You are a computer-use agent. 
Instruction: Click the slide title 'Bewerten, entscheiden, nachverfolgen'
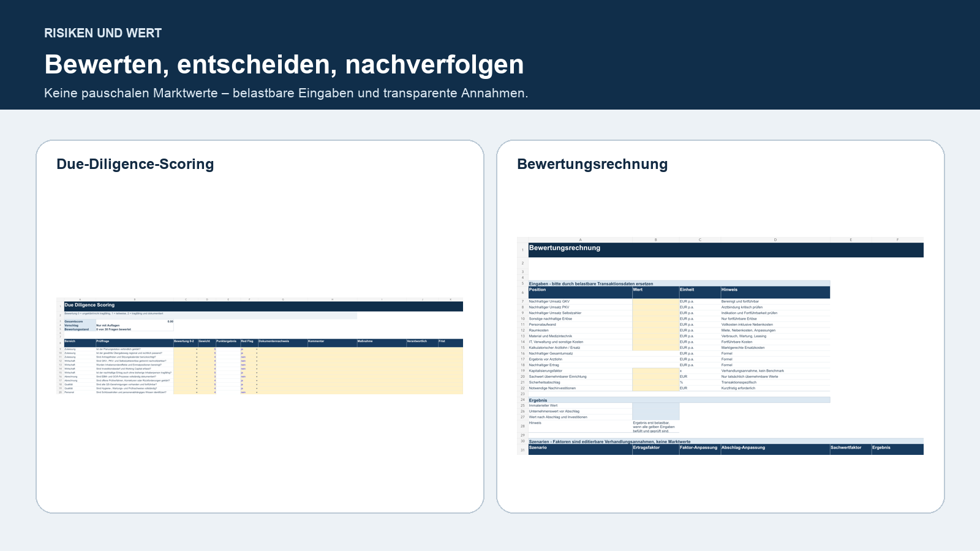[284, 64]
